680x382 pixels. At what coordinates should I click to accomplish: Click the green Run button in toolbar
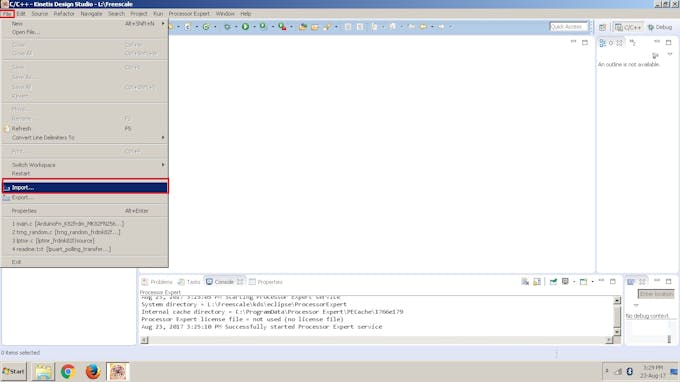245,27
